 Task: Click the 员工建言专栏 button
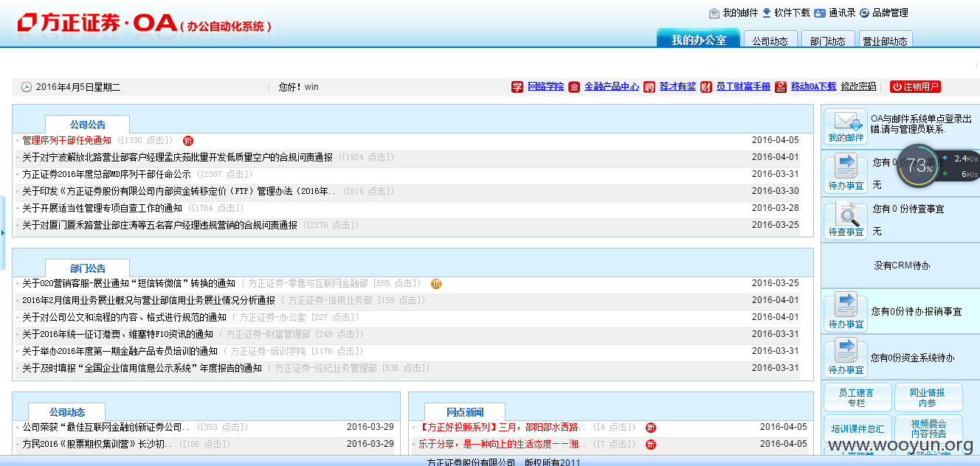pyautogui.click(x=856, y=397)
